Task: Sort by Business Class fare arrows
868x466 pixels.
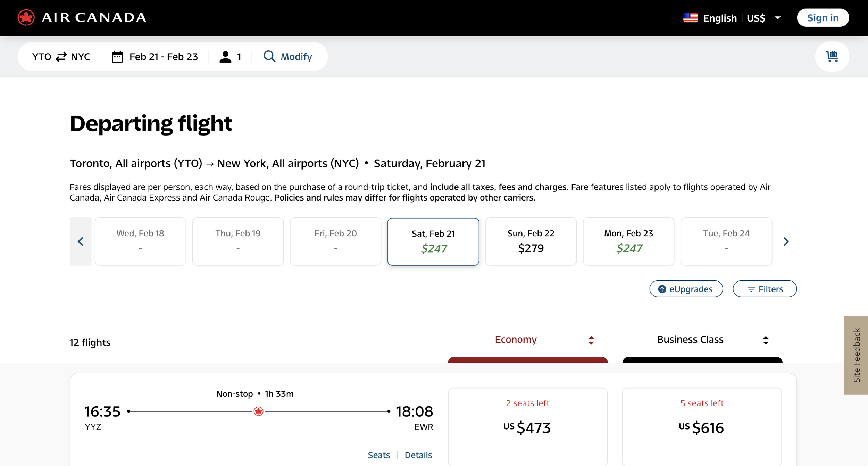Action: pyautogui.click(x=766, y=340)
